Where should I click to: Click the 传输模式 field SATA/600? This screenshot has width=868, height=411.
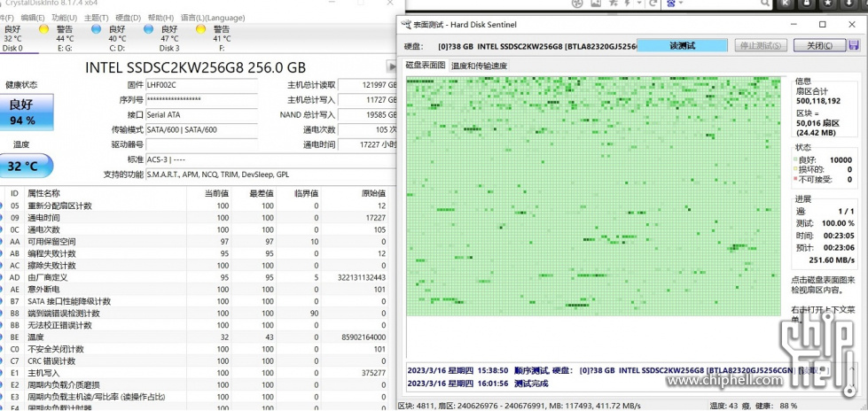point(201,130)
